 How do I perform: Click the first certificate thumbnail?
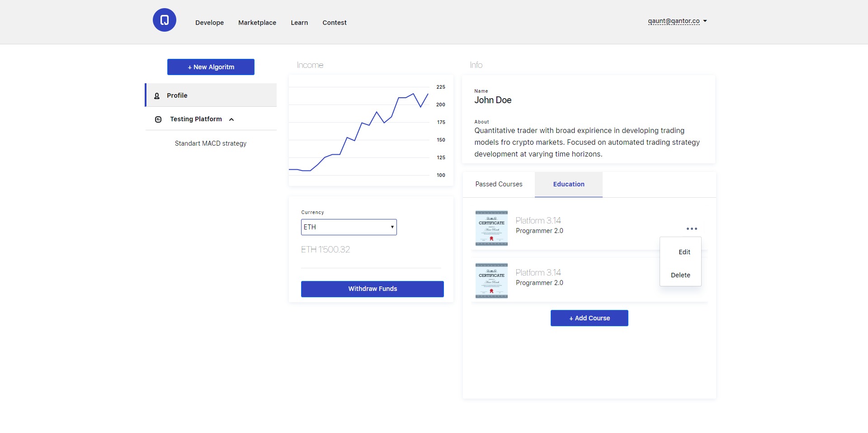[x=491, y=228]
